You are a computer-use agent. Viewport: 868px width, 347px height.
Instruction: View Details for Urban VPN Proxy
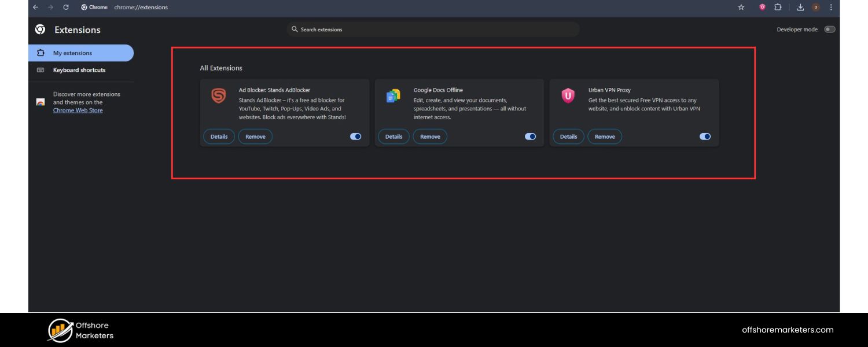(568, 136)
